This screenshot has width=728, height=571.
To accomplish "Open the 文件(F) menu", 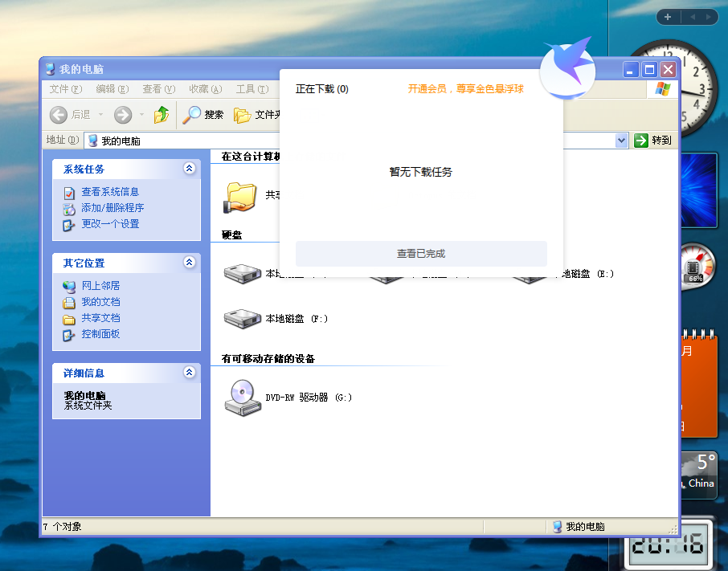I will click(x=65, y=89).
